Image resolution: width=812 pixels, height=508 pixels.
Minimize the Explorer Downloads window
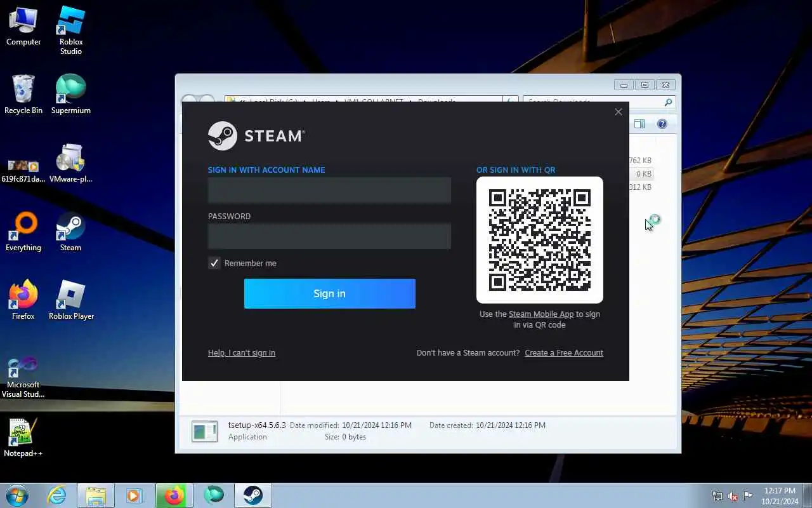pyautogui.click(x=624, y=85)
